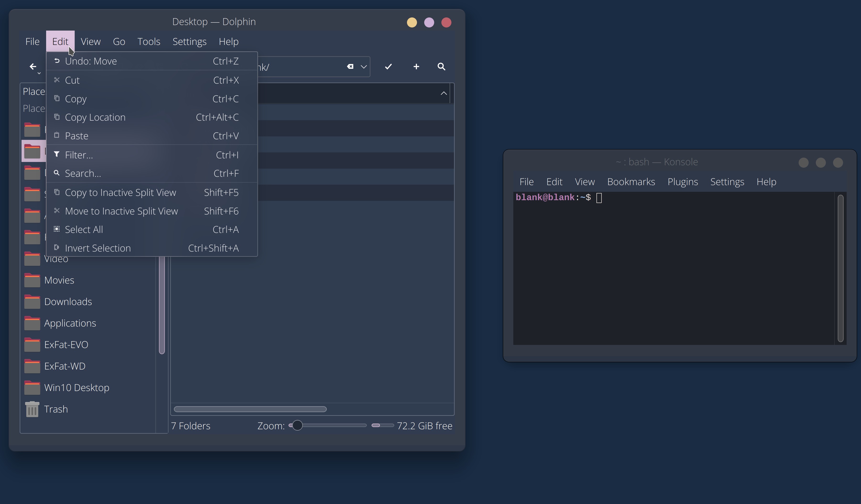Open Konsole Bookmarks menu
The image size is (861, 504).
(x=631, y=182)
